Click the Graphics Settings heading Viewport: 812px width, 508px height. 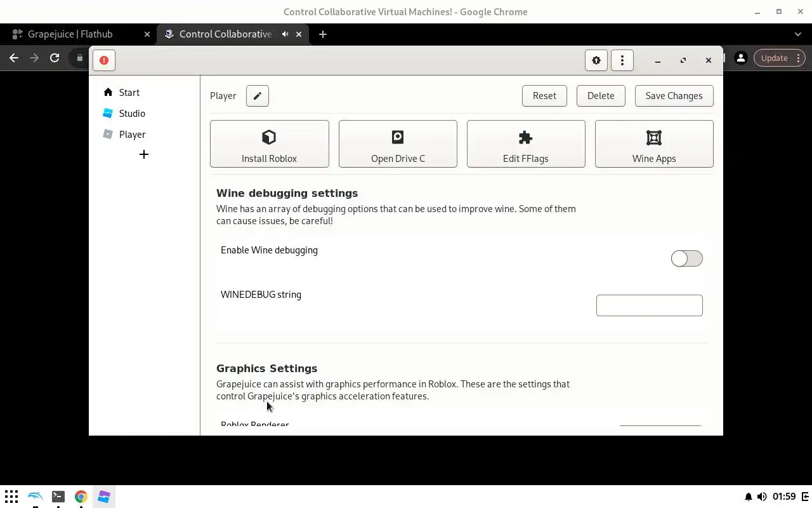(x=266, y=368)
